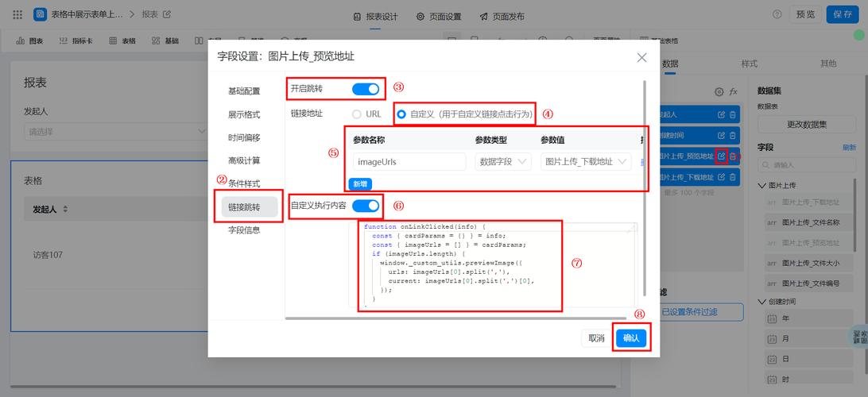Click inside the onLinkClicked code editor

coord(493,265)
